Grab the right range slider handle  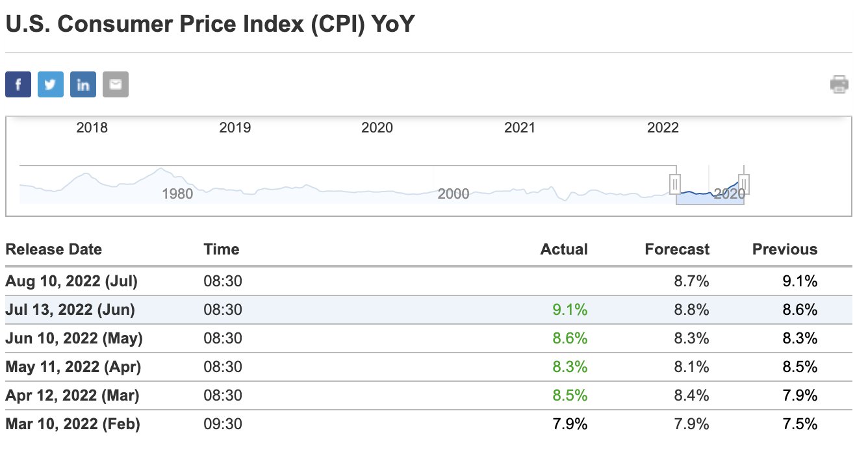tap(745, 184)
